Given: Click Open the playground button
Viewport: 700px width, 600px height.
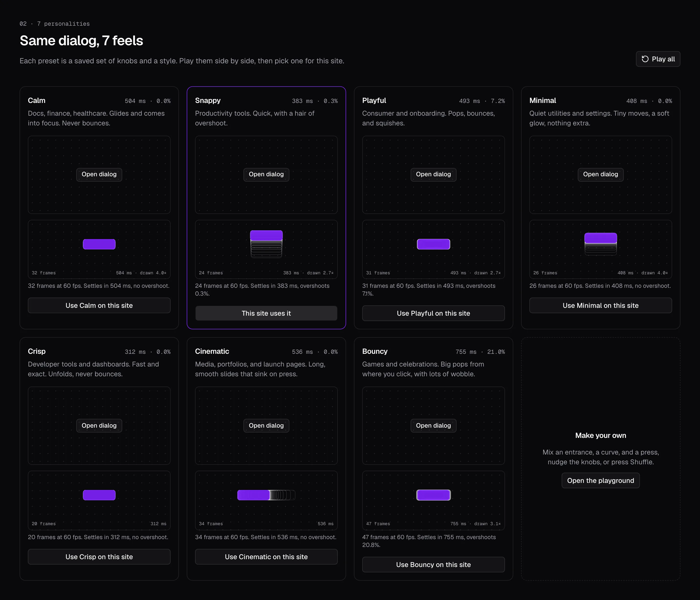Looking at the screenshot, I should [601, 481].
